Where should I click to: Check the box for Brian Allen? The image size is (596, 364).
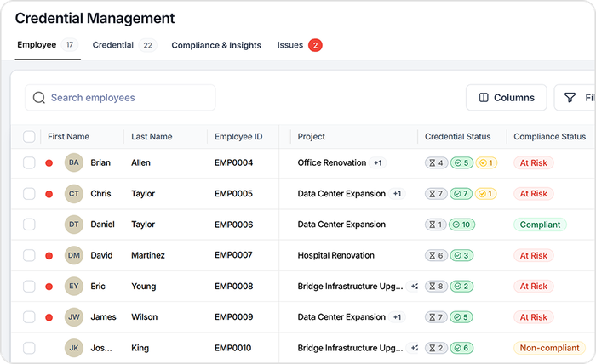29,162
